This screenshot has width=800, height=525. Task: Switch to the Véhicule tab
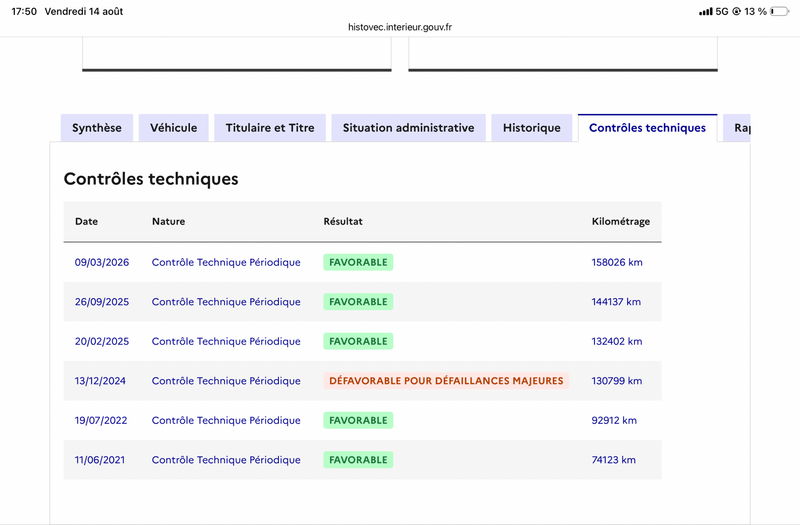click(x=173, y=128)
